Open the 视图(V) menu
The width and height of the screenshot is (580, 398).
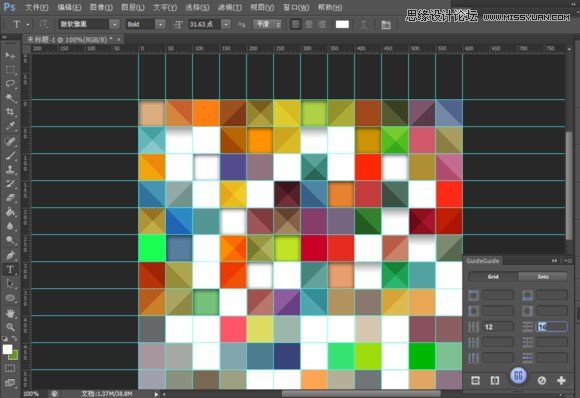(262, 7)
